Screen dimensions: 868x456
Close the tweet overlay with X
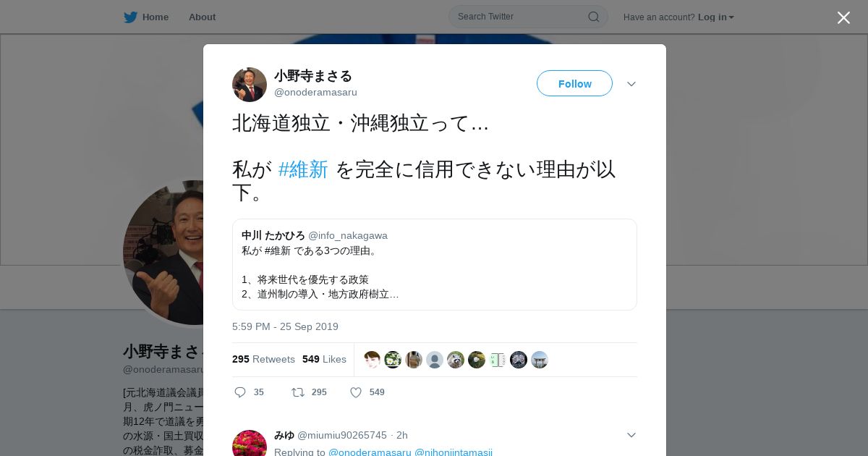(843, 17)
